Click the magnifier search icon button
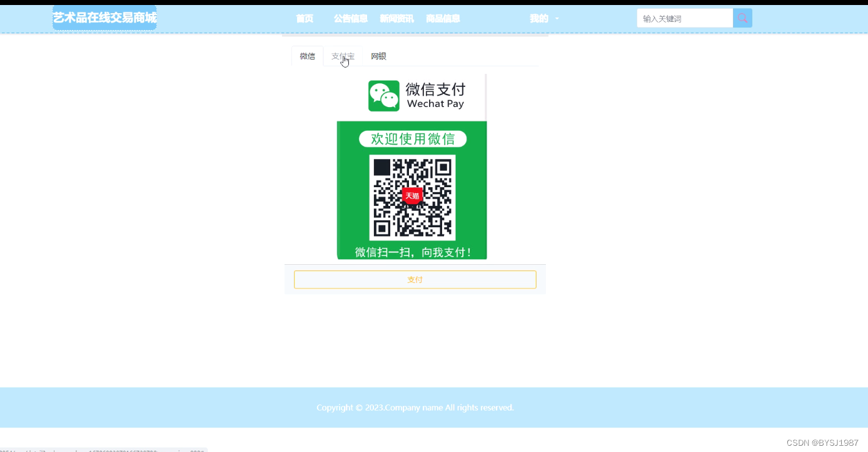 (x=742, y=18)
